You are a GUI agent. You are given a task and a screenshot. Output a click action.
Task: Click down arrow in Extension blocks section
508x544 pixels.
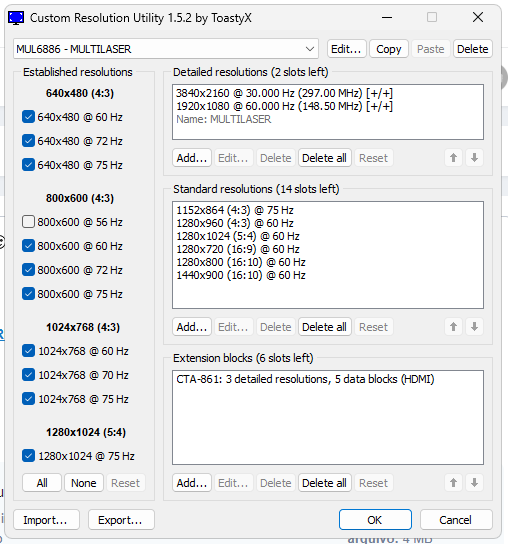tap(474, 483)
